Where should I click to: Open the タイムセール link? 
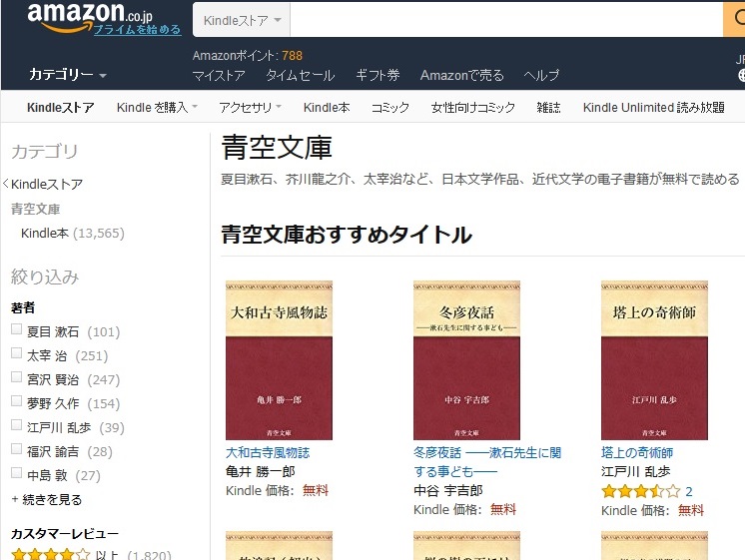tap(301, 75)
